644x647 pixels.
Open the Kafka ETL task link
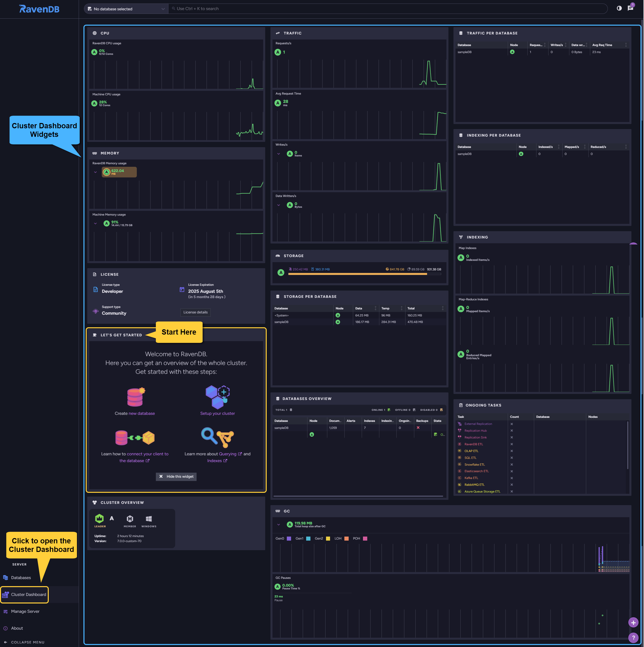(x=471, y=478)
